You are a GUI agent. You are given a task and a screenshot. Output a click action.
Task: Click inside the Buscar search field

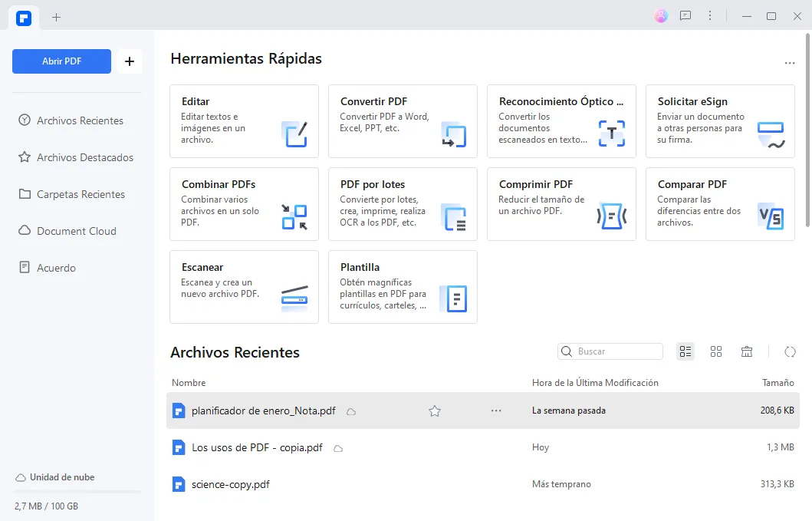613,351
